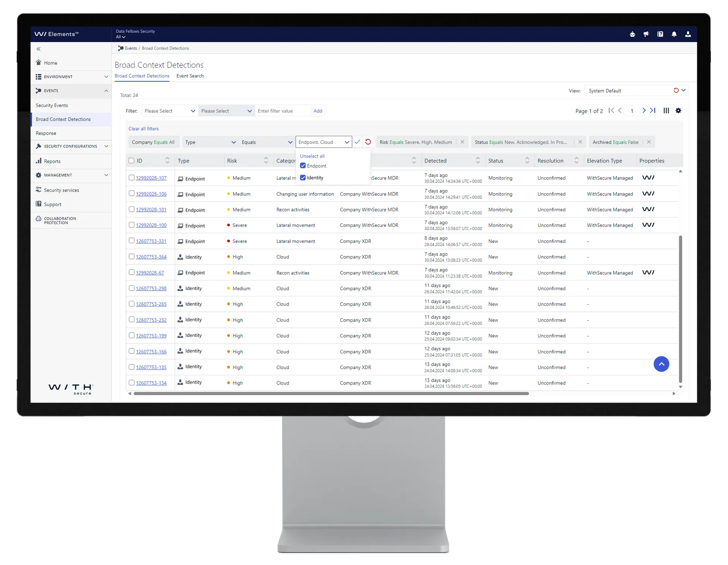Click the WithSecure Elements logo
The height and width of the screenshot is (565, 728).
(x=56, y=34)
